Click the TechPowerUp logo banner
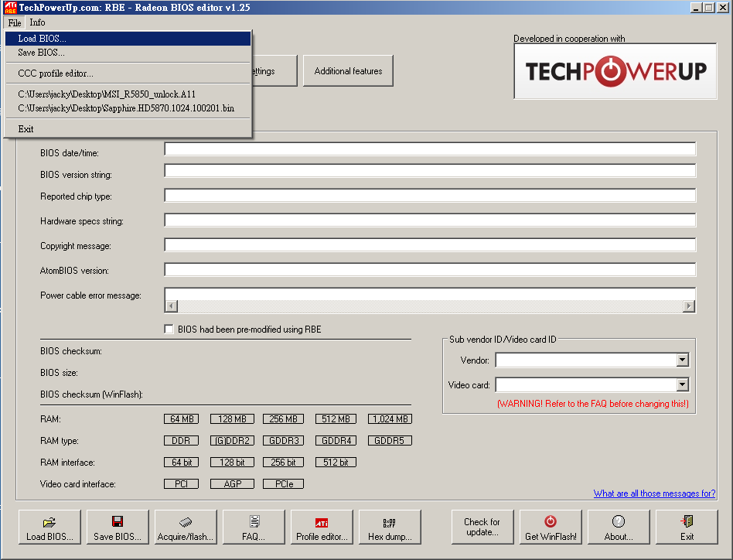The height and width of the screenshot is (560, 733). point(615,71)
